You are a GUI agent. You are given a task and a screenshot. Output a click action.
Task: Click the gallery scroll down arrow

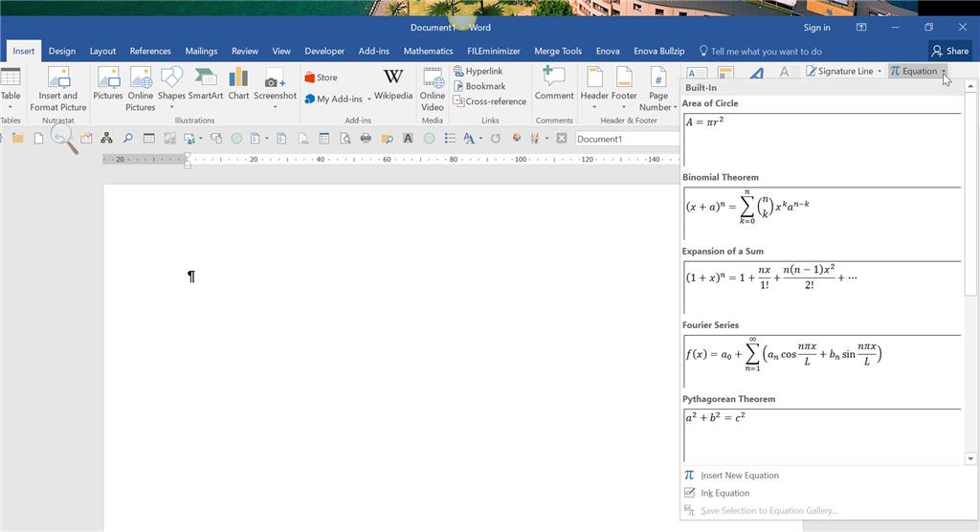[970, 459]
